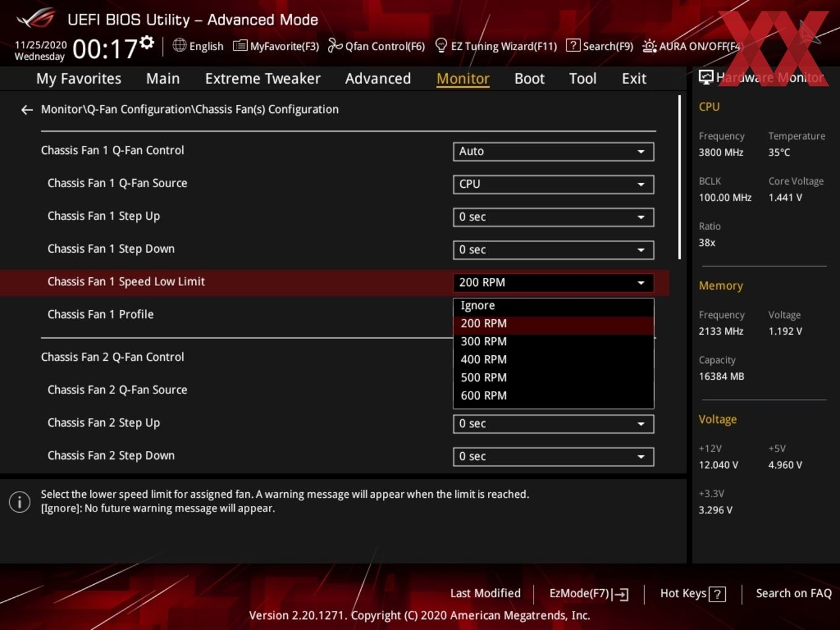Click EzMode(F7) button
Image resolution: width=840 pixels, height=630 pixels.
tap(589, 594)
